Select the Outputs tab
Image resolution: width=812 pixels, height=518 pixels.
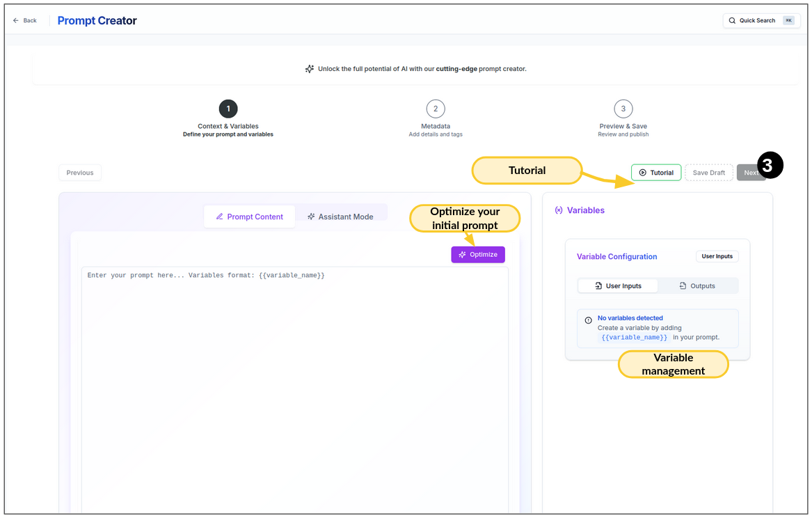click(697, 286)
